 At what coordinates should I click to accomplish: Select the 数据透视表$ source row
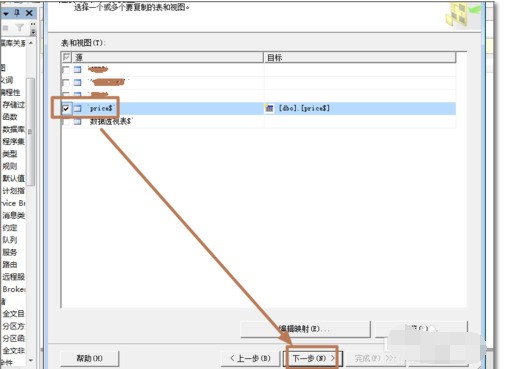[258, 122]
